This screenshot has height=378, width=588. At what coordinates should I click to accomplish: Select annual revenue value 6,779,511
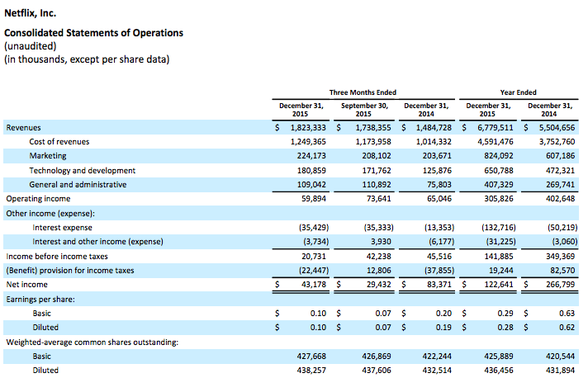pos(495,128)
